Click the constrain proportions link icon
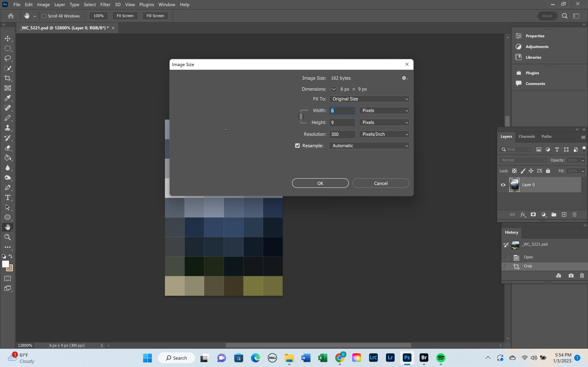This screenshot has width=588, height=367. (x=301, y=117)
